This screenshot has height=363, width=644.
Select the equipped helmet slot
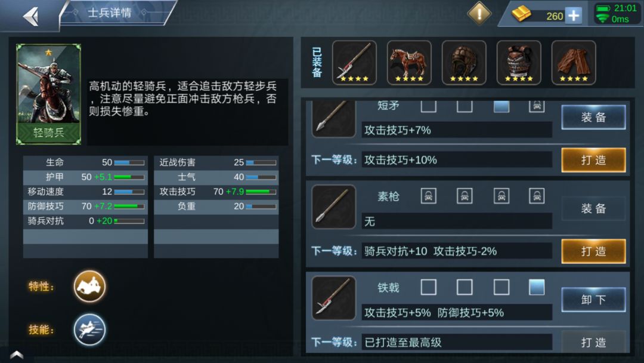click(464, 63)
